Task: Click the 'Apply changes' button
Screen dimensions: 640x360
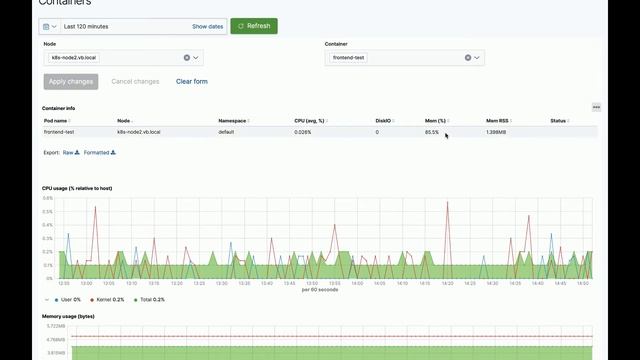Action: [x=71, y=82]
